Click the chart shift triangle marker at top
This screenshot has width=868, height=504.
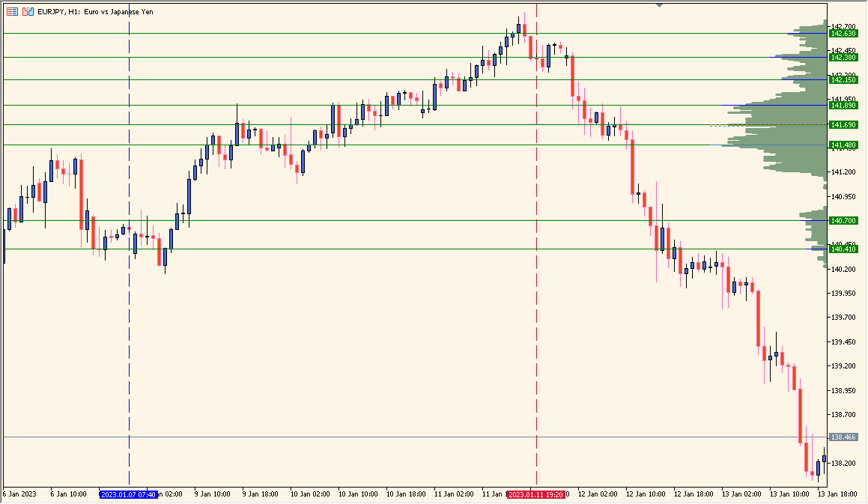(x=659, y=4)
